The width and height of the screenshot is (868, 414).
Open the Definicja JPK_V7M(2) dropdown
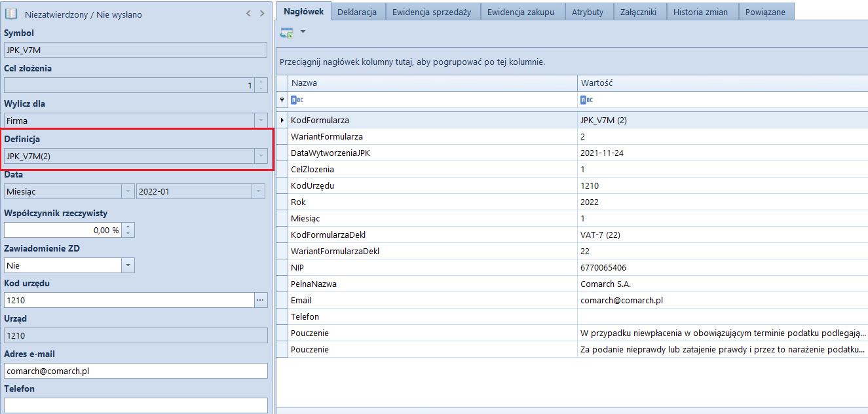(x=261, y=156)
